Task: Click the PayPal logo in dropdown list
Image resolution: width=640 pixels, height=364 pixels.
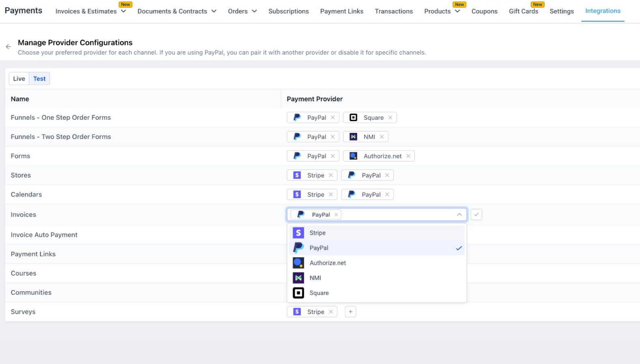Action: click(299, 248)
